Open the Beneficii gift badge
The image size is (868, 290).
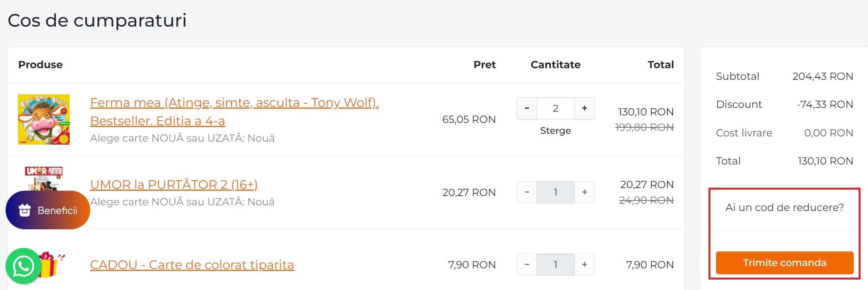point(48,210)
